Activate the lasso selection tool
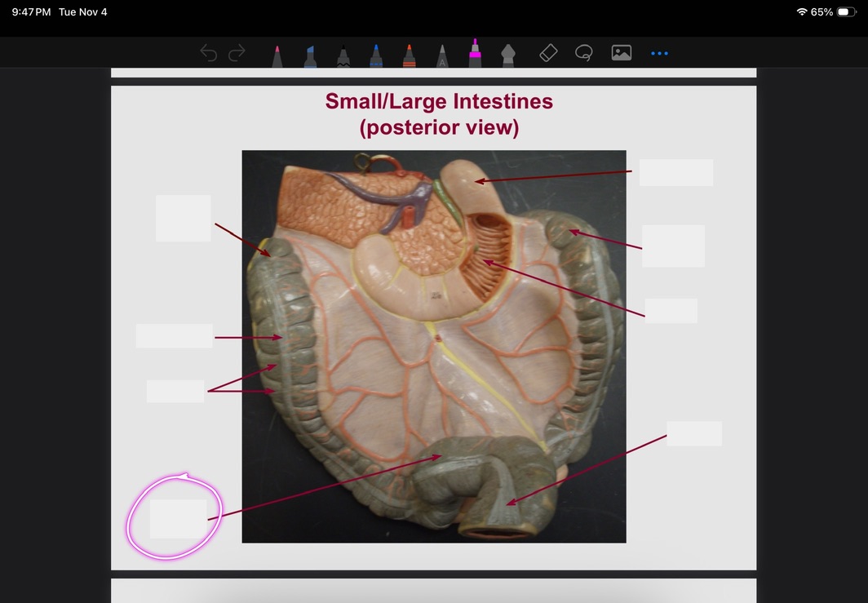 tap(583, 53)
